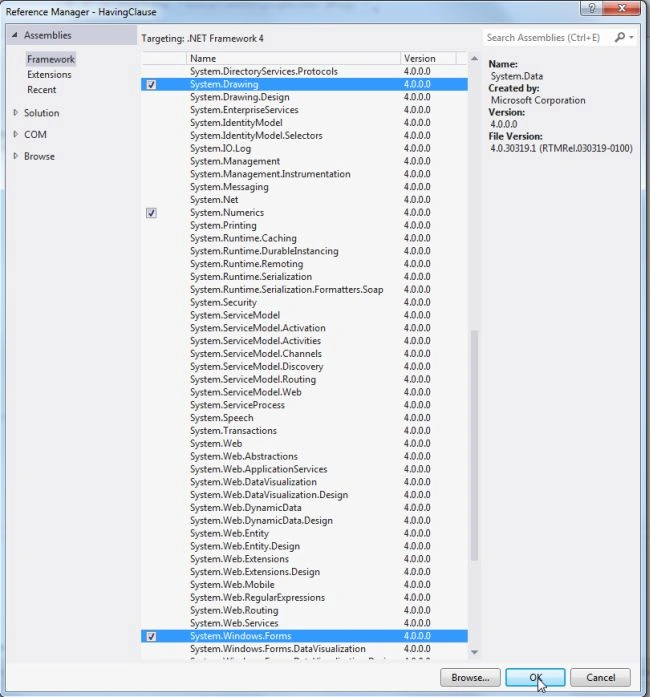Image resolution: width=650 pixels, height=697 pixels.
Task: Select the System.Web.Extensions row
Action: tap(305, 559)
